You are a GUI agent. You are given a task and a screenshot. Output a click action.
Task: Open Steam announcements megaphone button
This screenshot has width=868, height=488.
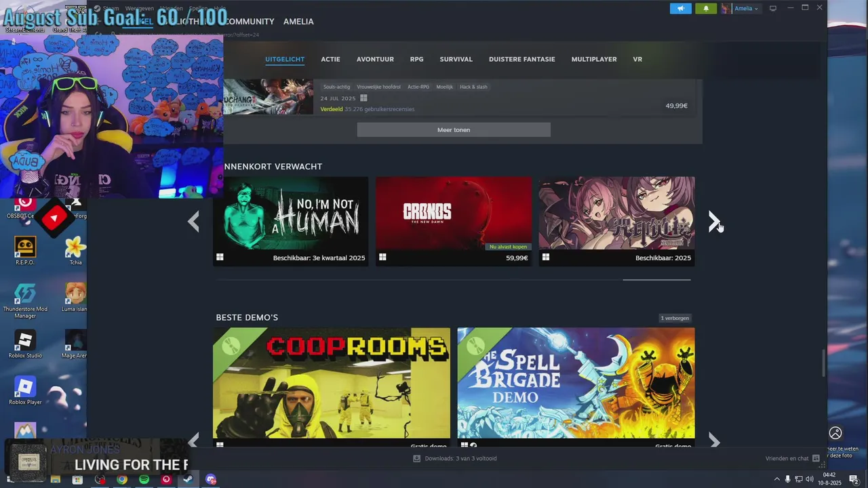(x=681, y=8)
